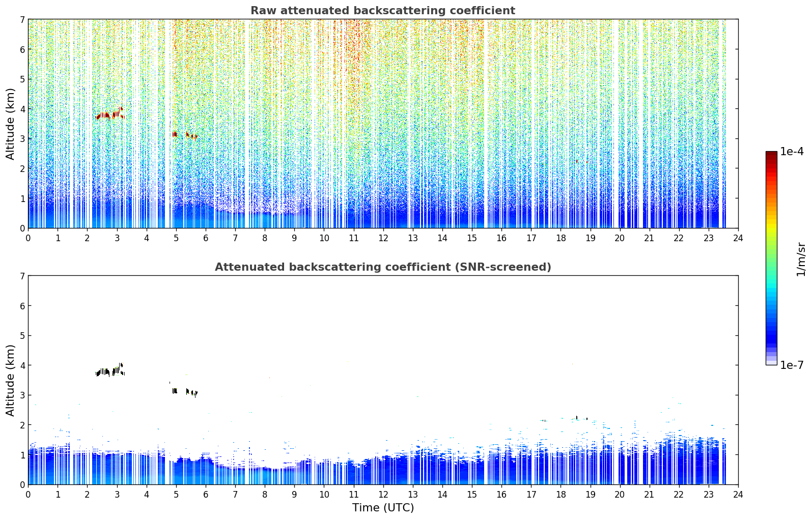The image size is (812, 519).
Task: Click the 'Raw attenuated backscattering coefficient' title
Action: click(x=383, y=11)
